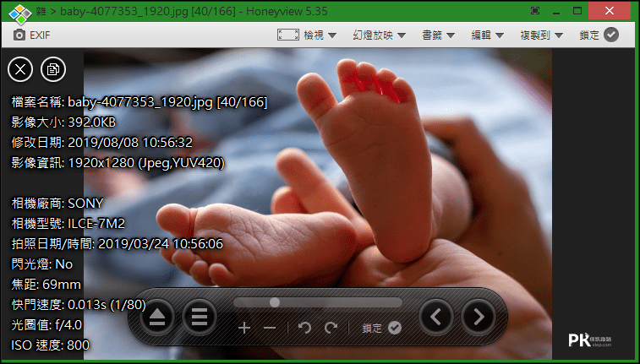Go to next image arrow
640x364 pixels.
479,317
